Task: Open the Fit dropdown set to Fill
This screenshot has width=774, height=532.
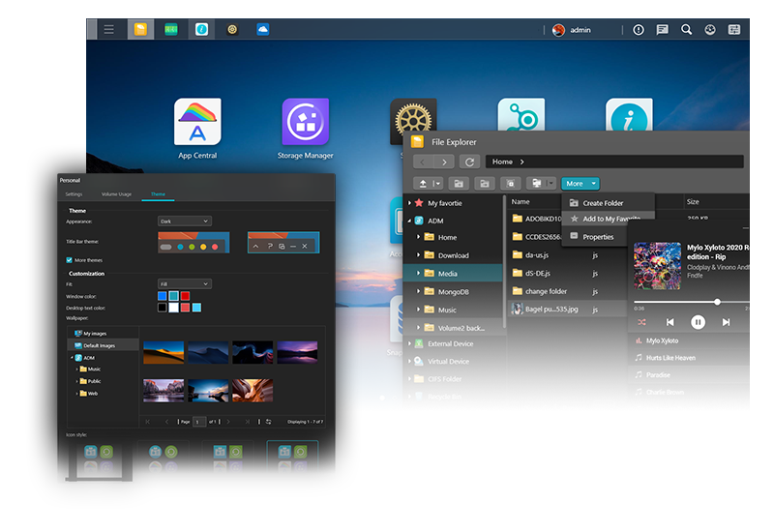Action: tap(184, 283)
